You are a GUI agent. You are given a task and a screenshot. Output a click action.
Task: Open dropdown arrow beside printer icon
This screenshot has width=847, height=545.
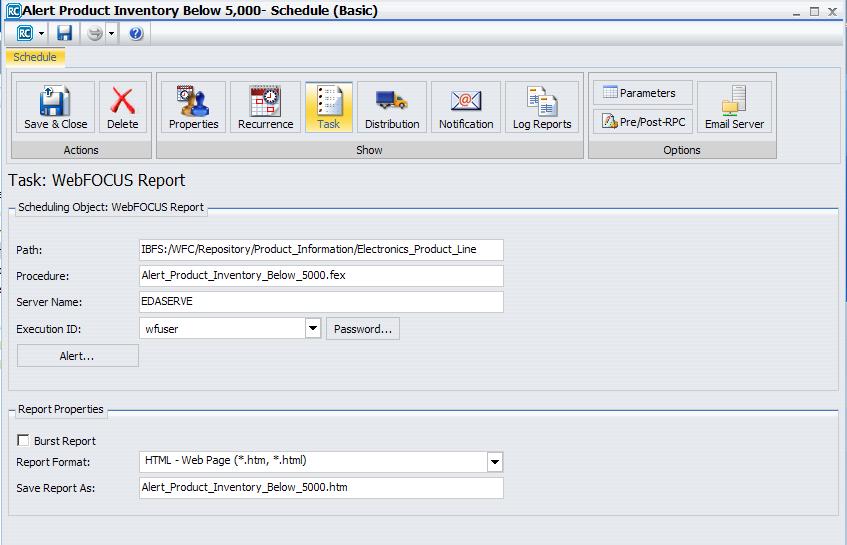coord(111,33)
